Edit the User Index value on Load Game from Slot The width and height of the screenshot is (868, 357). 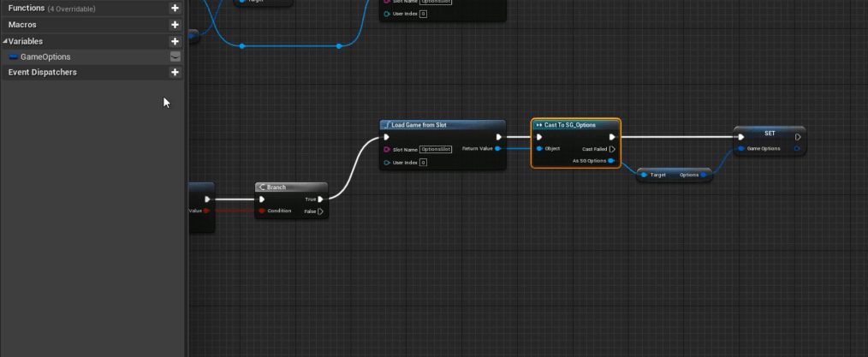423,163
